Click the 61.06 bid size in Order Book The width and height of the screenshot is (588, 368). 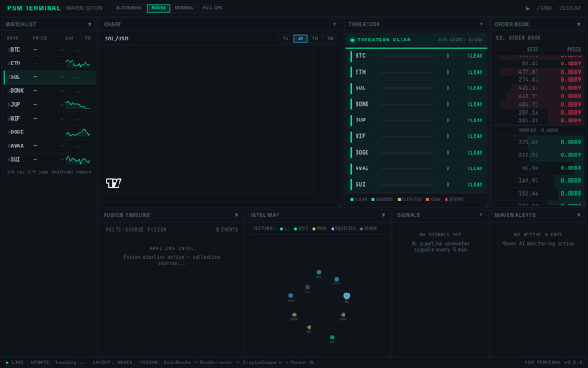pos(530,168)
